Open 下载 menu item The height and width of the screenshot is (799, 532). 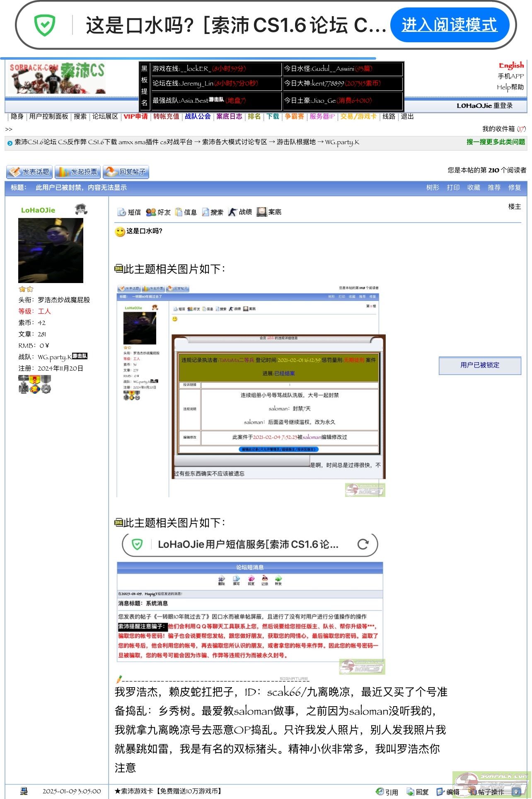[x=273, y=116]
